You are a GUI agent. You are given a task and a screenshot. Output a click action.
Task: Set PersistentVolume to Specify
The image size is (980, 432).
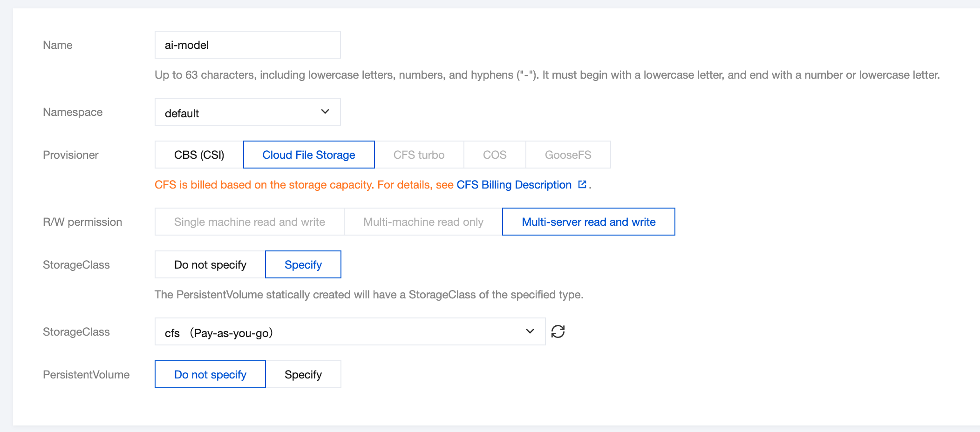[303, 375]
